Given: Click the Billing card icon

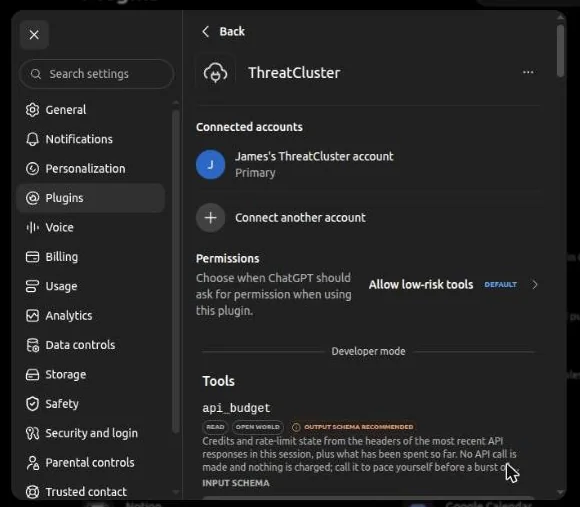Looking at the screenshot, I should 33,257.
